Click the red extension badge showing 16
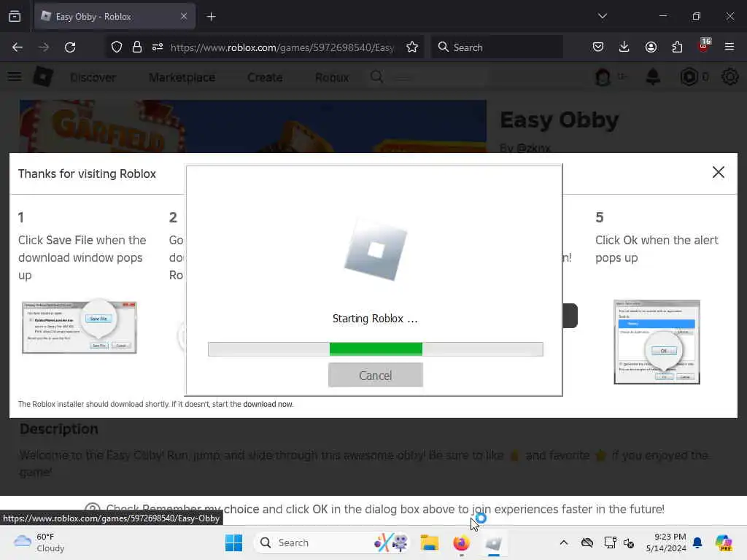Screen dimensions: 747x560 (704, 46)
